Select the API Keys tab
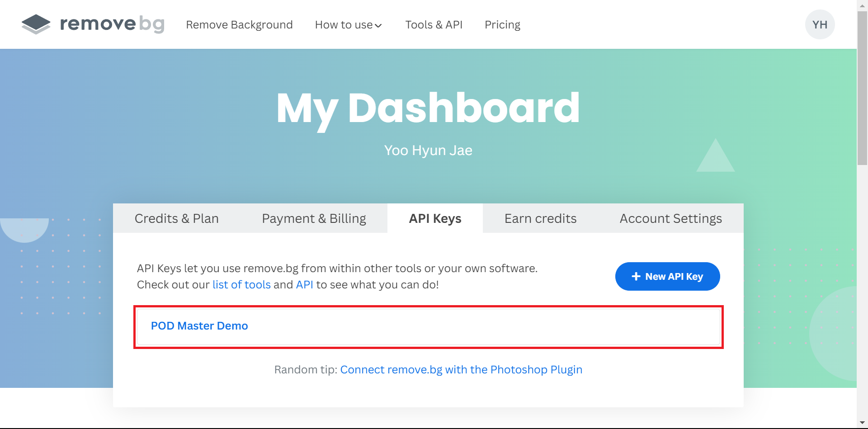 click(435, 218)
